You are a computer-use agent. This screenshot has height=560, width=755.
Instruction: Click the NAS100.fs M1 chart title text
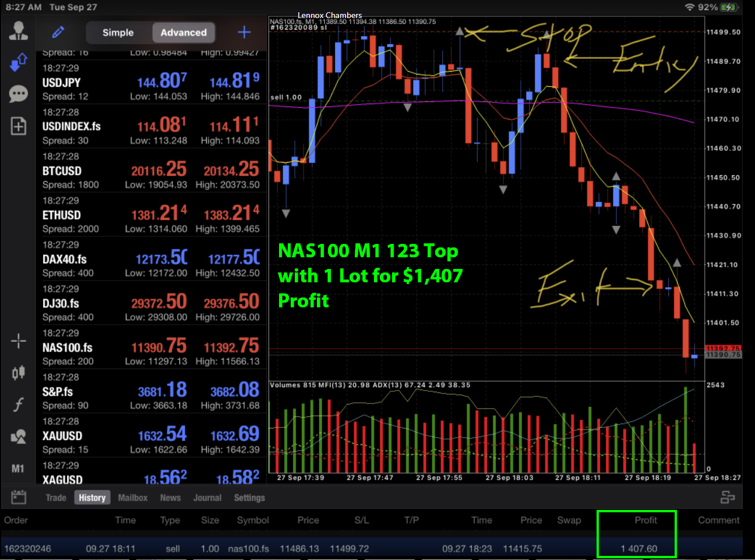[x=352, y=22]
